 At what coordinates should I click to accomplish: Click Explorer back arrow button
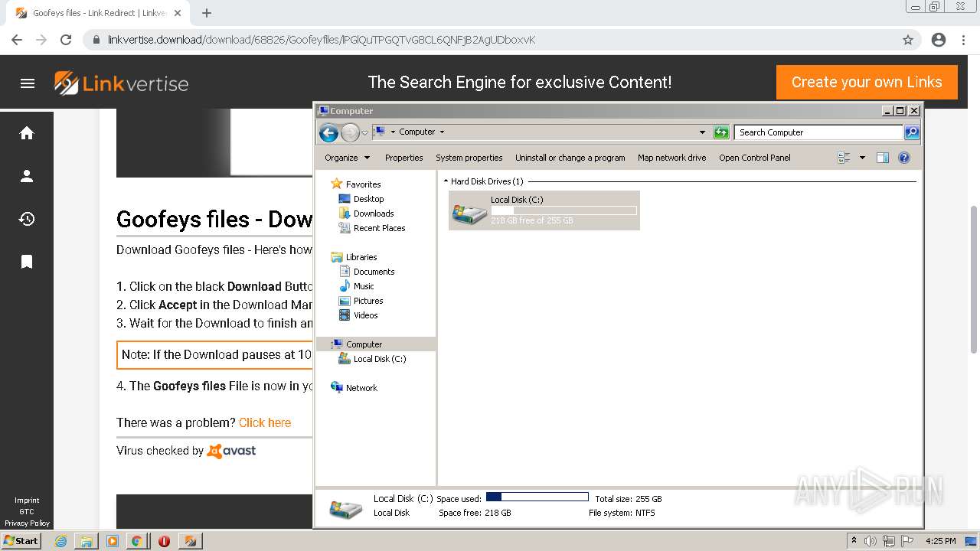[328, 132]
